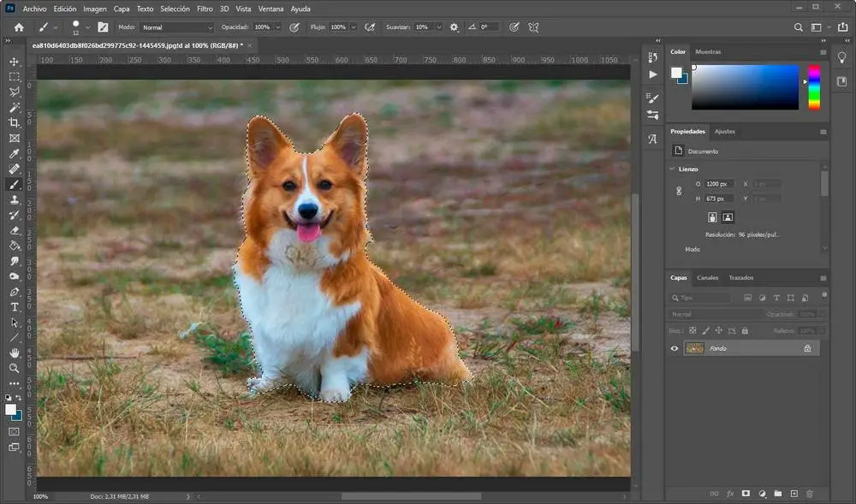The width and height of the screenshot is (856, 504).
Task: Collapse the Lienzo section
Action: coord(672,169)
